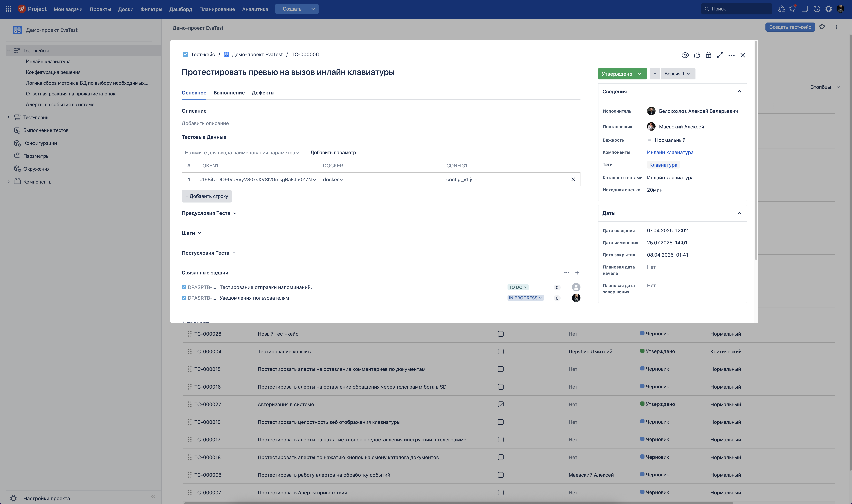Close the test case dialog
This screenshot has height=504, width=852.
[743, 55]
